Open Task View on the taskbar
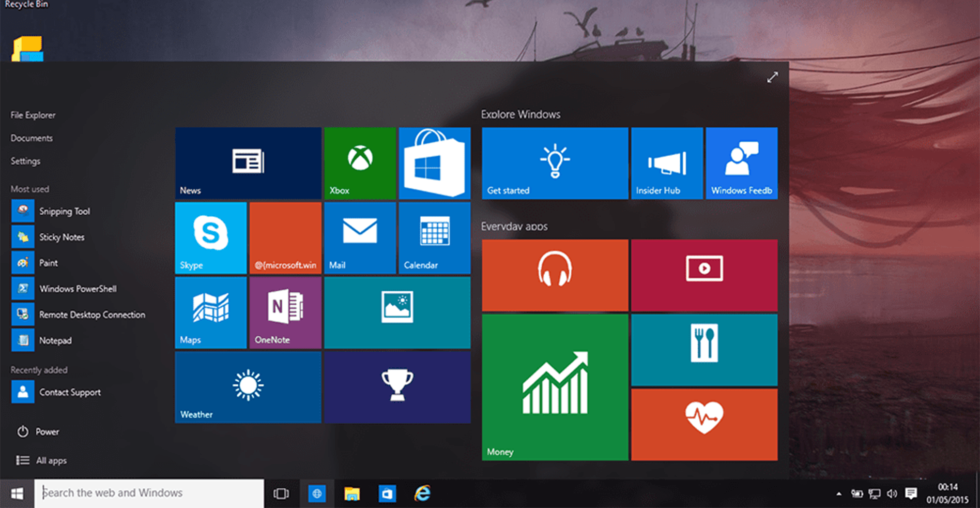Viewport: 980px width, 508px height. pos(281,494)
